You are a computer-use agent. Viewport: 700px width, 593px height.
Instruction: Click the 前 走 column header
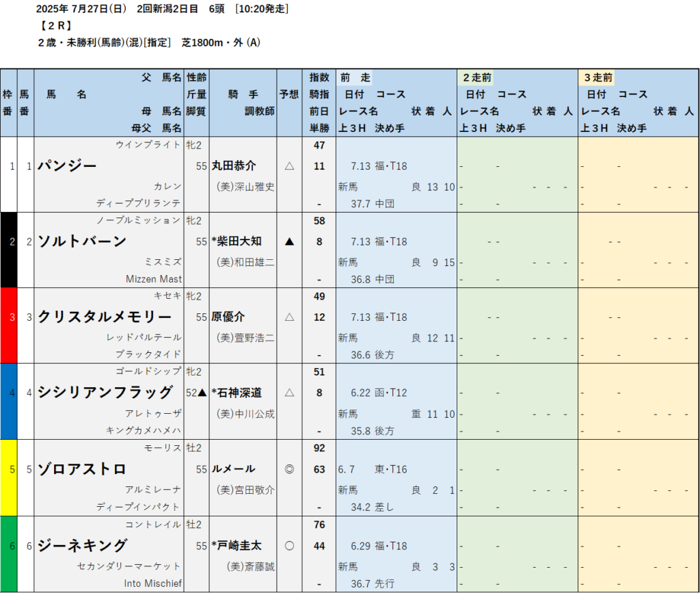[355, 78]
